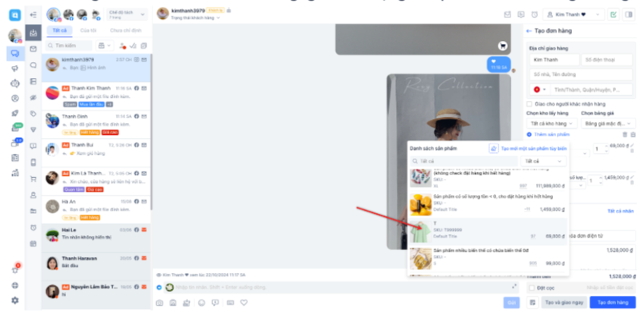Screen dimensions: 644x314
Task: Open the conversation filter dropdown beside search
Action: (105, 46)
